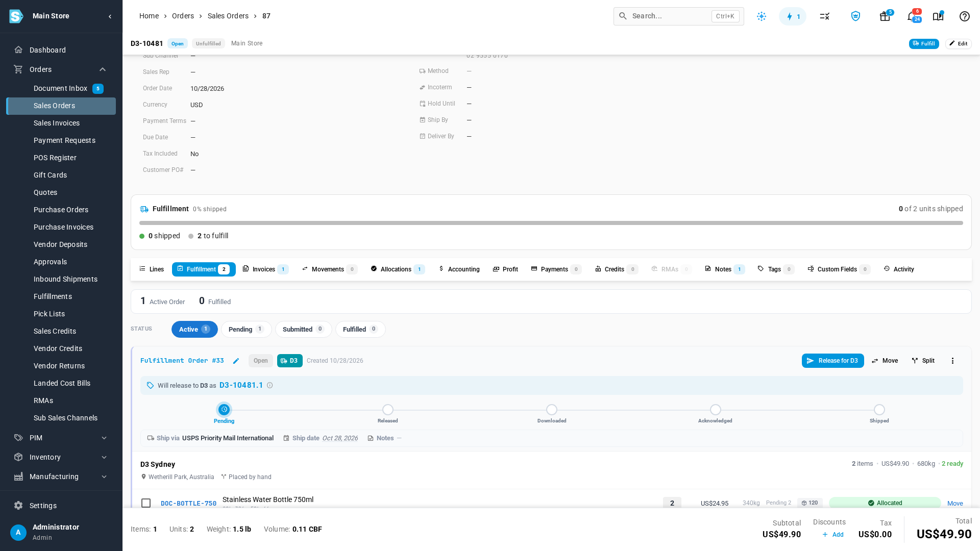The height and width of the screenshot is (551, 980).
Task: Click the D3 warehouse badge
Action: click(289, 361)
